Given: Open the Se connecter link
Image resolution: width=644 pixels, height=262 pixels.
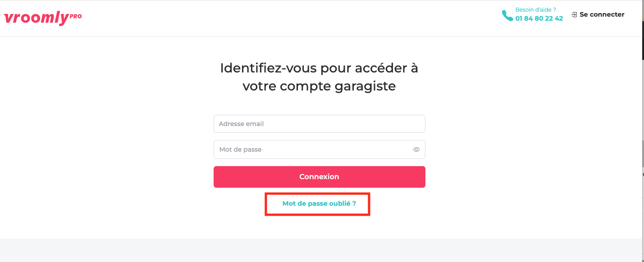Looking at the screenshot, I should pos(602,14).
